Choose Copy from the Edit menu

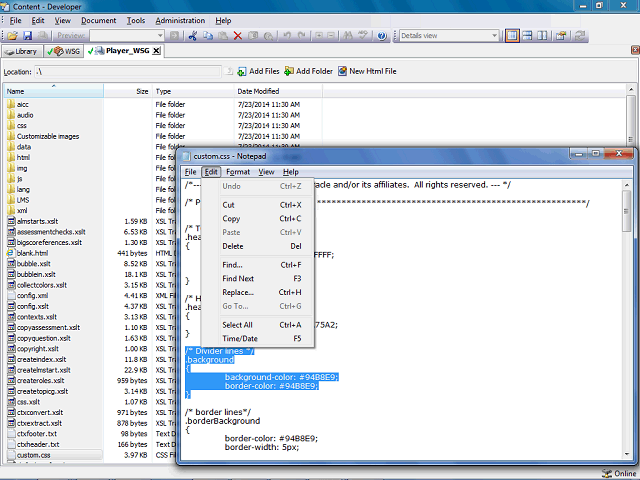pyautogui.click(x=262, y=219)
